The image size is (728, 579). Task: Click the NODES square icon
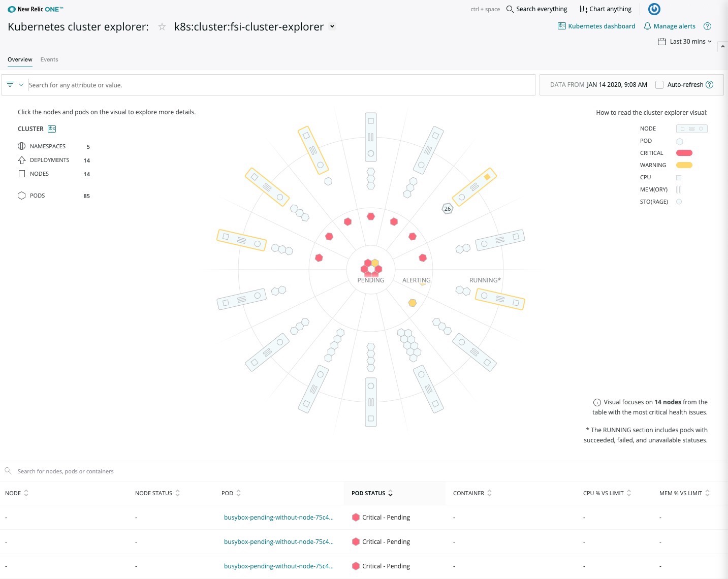click(21, 174)
